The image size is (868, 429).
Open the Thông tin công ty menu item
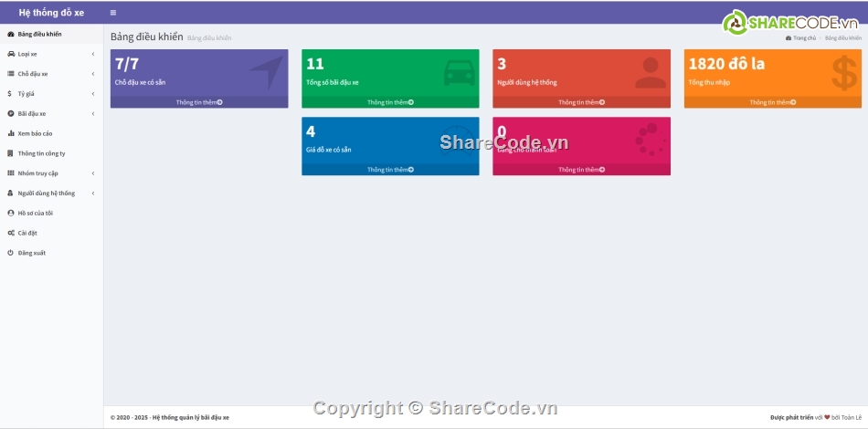(x=51, y=153)
